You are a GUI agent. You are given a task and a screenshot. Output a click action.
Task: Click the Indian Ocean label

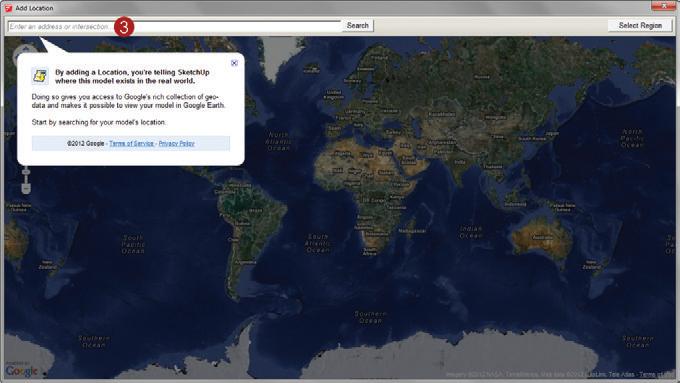pyautogui.click(x=471, y=232)
